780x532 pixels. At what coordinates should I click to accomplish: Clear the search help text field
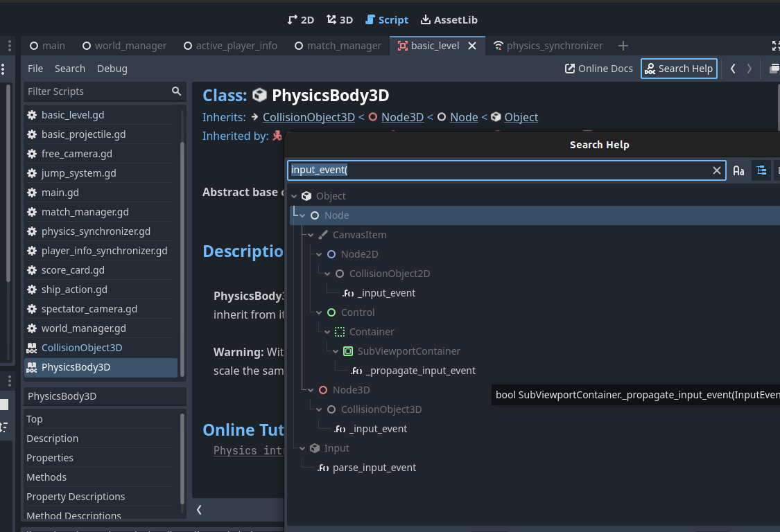pos(716,170)
